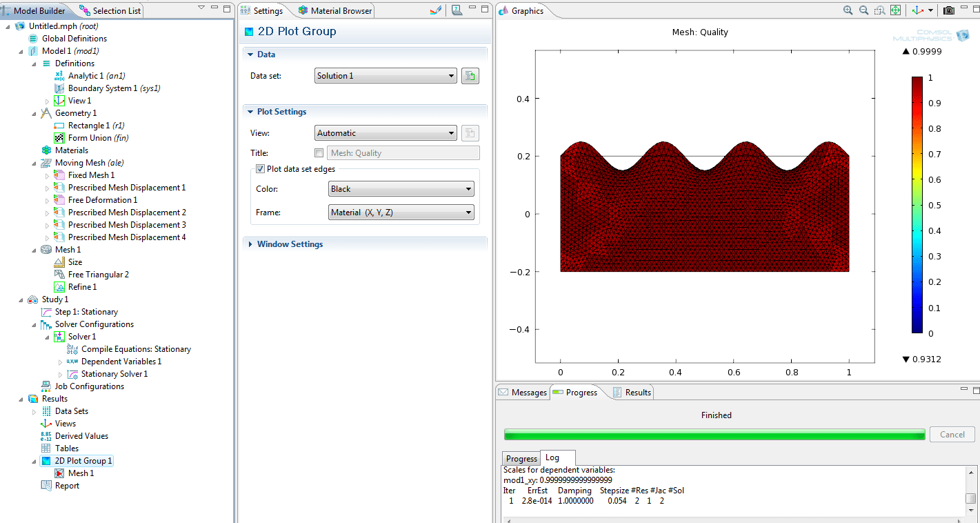Viewport: 980px width, 523px height.
Task: Expand the Window Settings section
Action: pos(290,244)
